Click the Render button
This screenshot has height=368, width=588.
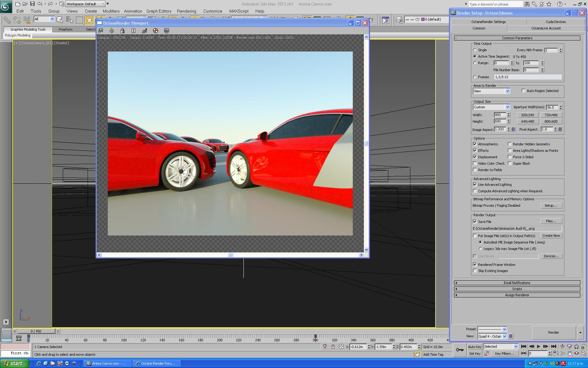point(553,332)
